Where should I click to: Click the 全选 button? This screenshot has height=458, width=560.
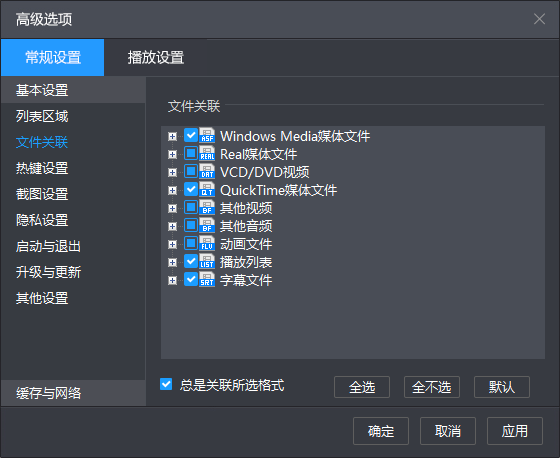[362, 387]
